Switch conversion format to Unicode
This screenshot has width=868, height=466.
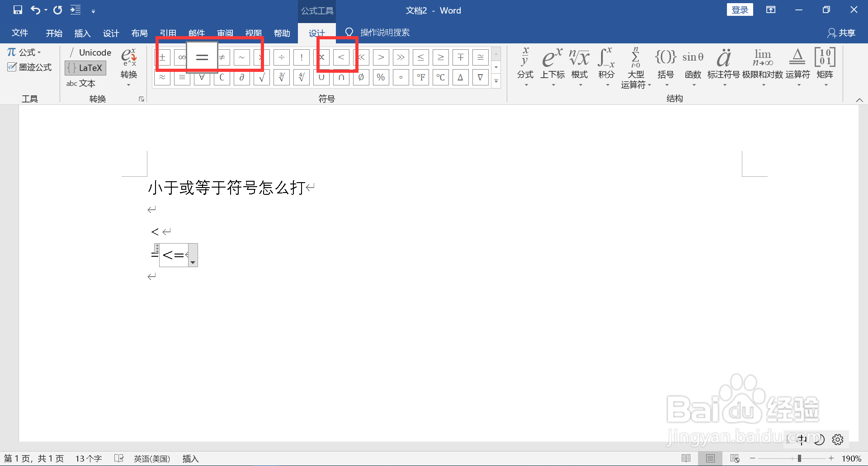tap(90, 52)
